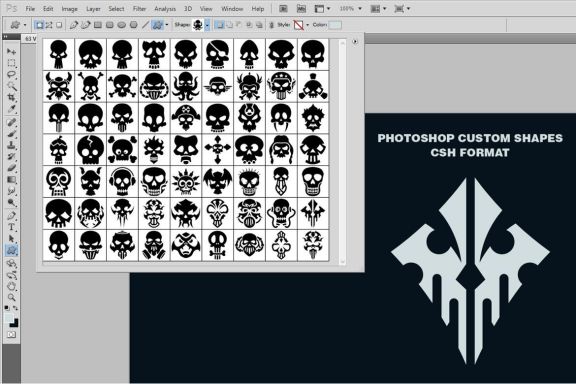Choose the Rounded Rectangle tool in options bar
This screenshot has height=384, width=576.
click(x=109, y=25)
